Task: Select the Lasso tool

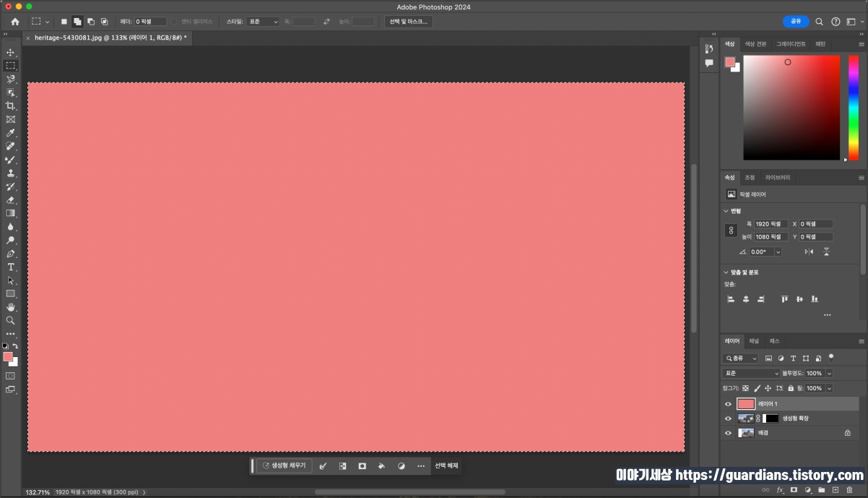Action: (x=10, y=79)
